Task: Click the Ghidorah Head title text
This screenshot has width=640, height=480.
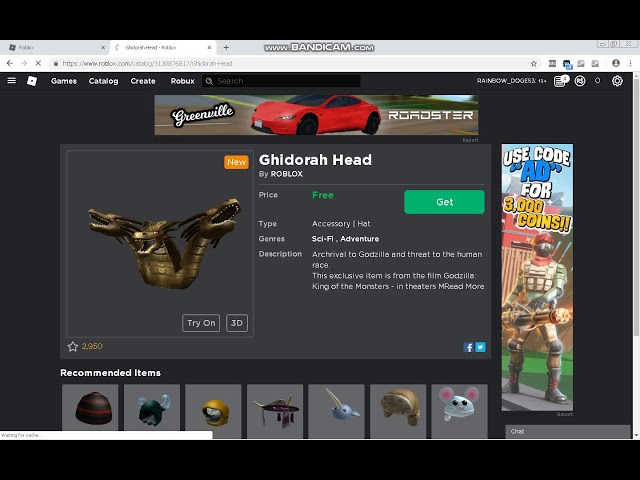Action: coord(315,160)
